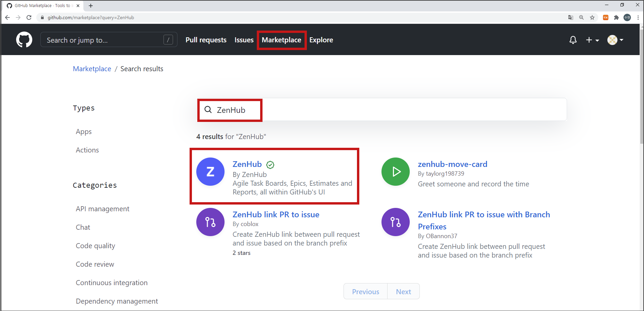This screenshot has height=311, width=644.
Task: Click the Next pagination button
Action: [403, 292]
